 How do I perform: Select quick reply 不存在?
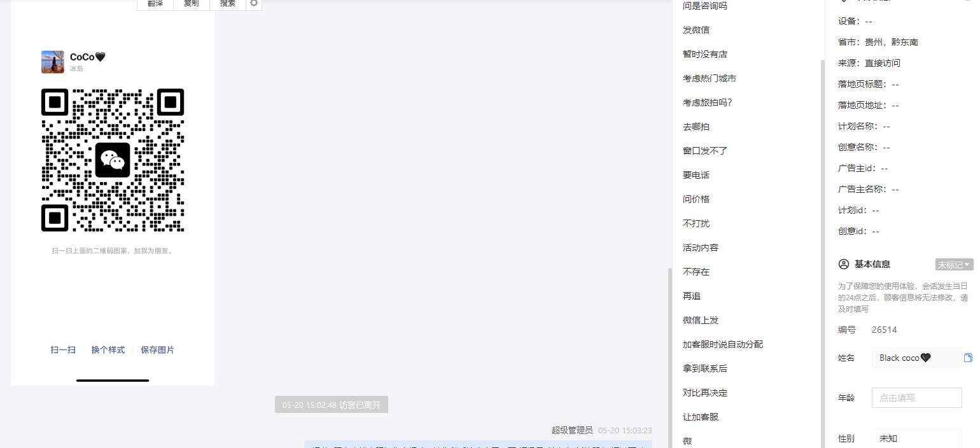coord(696,272)
